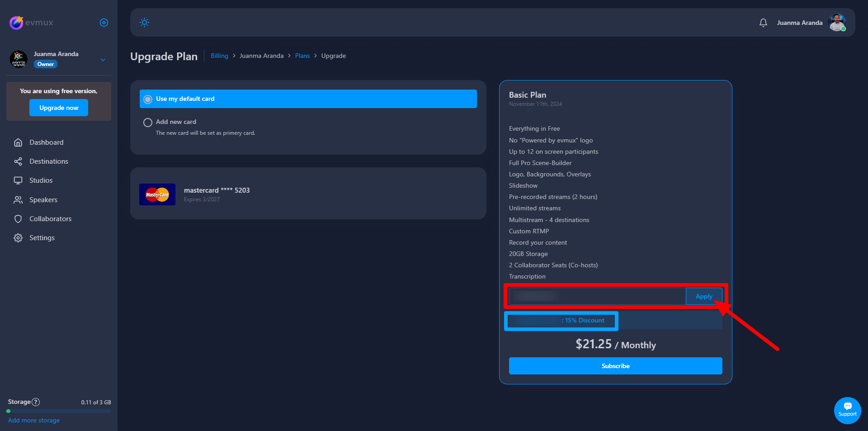Click the workspace logo avatar in sidebar
868x431 pixels.
point(19,59)
